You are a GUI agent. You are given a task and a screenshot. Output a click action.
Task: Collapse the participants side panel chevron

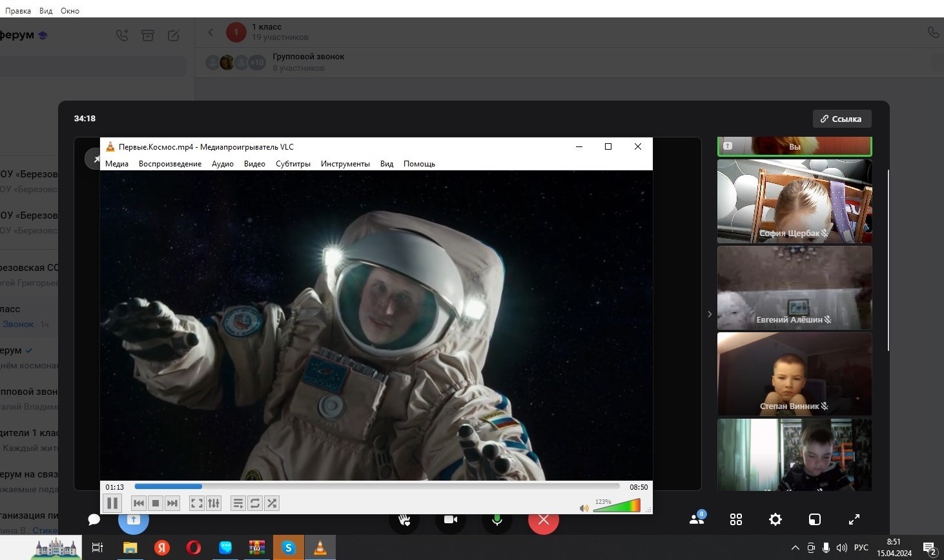coord(710,314)
